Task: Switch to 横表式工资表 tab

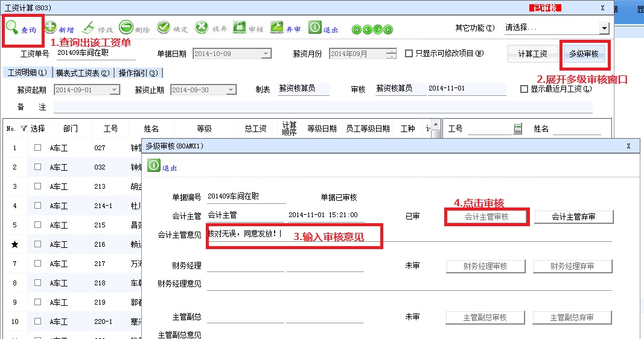Action: tap(83, 73)
